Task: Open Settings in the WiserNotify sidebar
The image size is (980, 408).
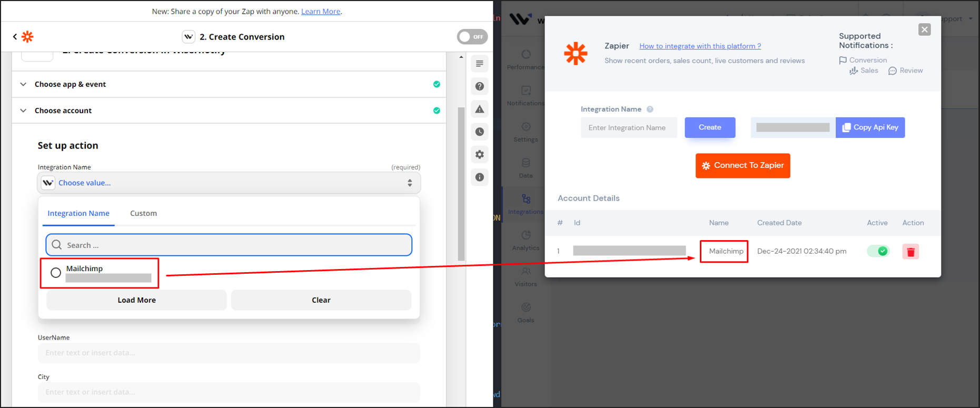Action: pyautogui.click(x=526, y=132)
